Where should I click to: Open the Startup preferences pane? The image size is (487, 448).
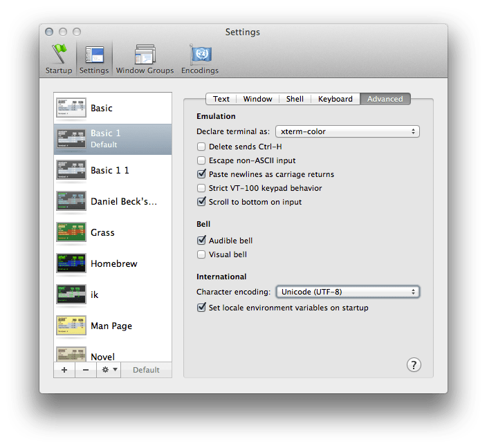coord(59,59)
